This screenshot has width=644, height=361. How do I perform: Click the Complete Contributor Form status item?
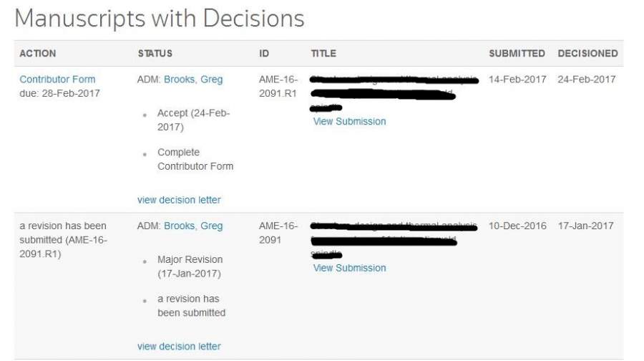click(x=195, y=159)
